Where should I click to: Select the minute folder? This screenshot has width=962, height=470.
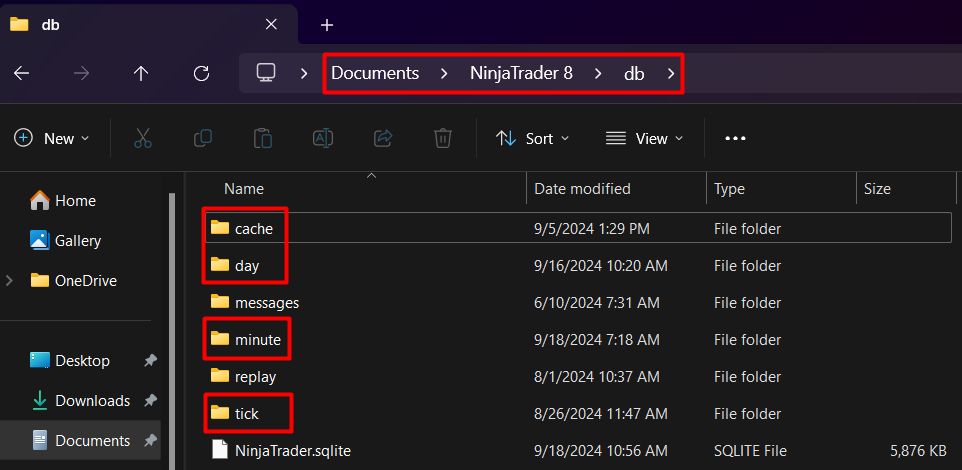click(257, 340)
